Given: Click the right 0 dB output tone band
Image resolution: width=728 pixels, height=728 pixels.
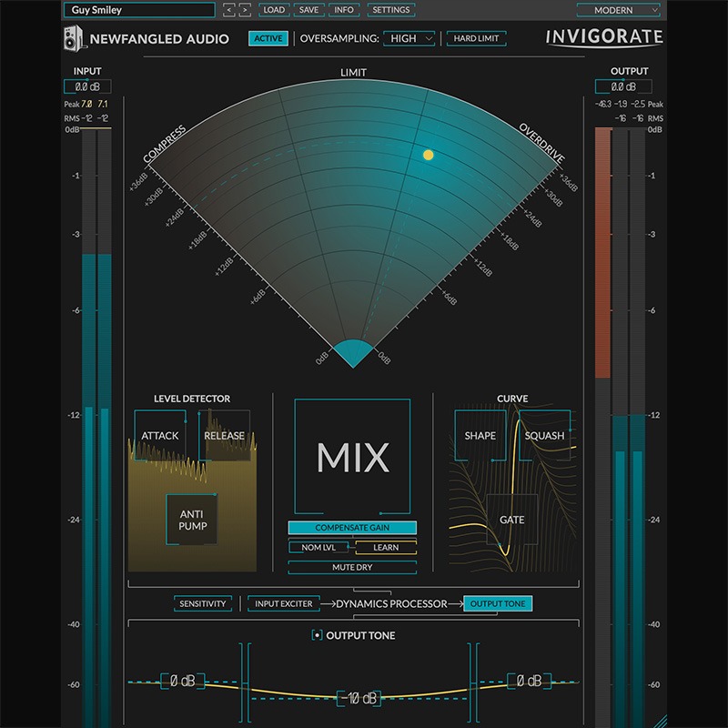Looking at the screenshot, I should [529, 681].
